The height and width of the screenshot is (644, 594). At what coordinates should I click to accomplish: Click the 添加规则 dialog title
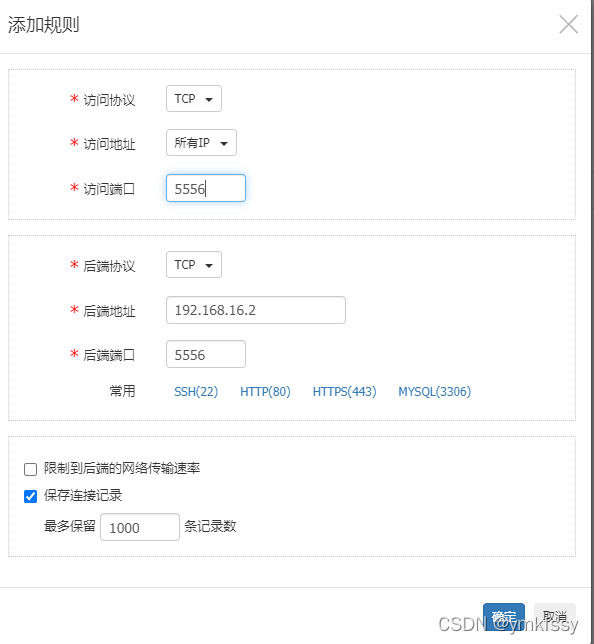44,25
